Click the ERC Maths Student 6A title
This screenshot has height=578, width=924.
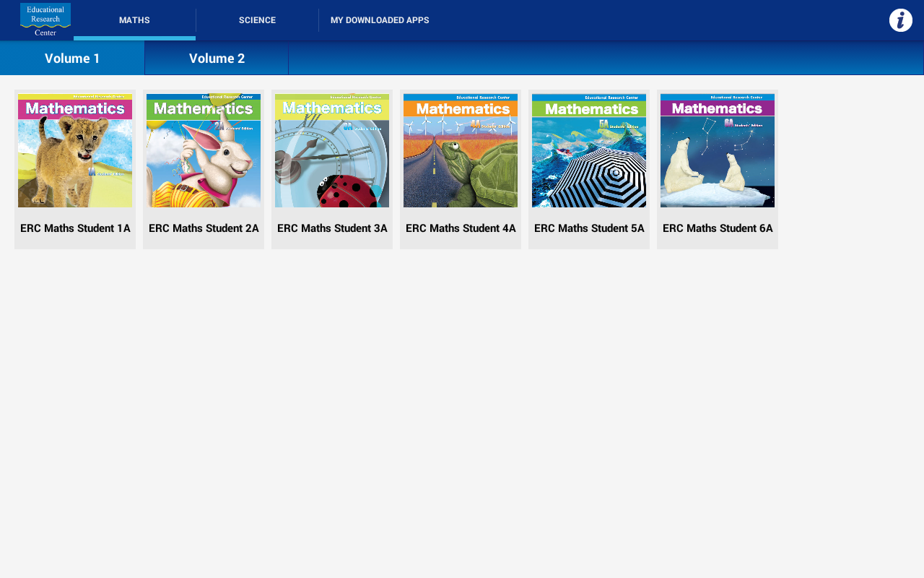point(718,228)
